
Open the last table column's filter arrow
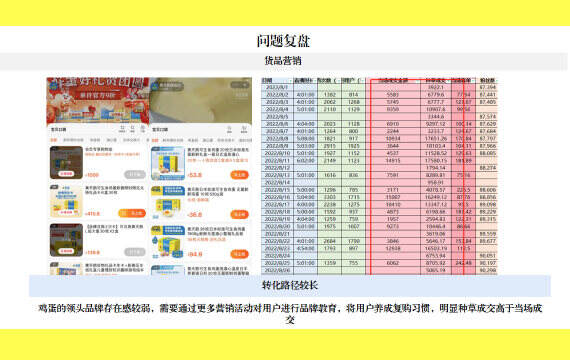pos(495,81)
